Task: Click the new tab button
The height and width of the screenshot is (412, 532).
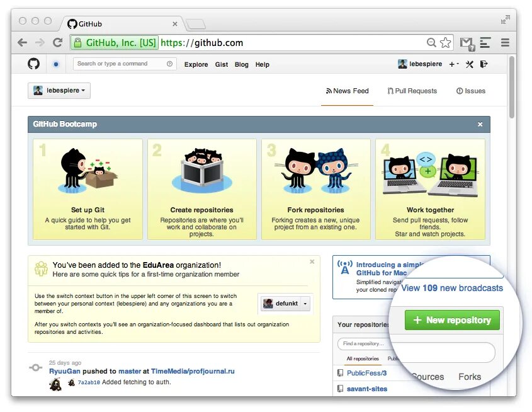Action: (196, 24)
